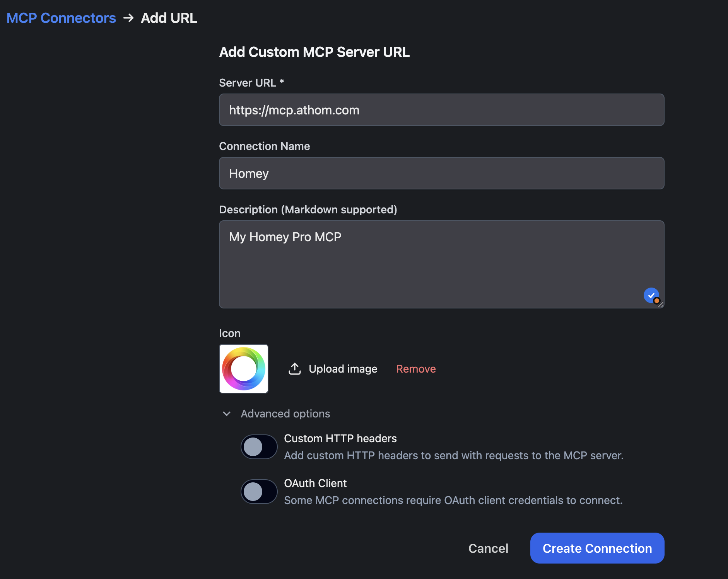Viewport: 728px width, 579px height.
Task: Cancel adding the MCP server
Action: tap(488, 548)
